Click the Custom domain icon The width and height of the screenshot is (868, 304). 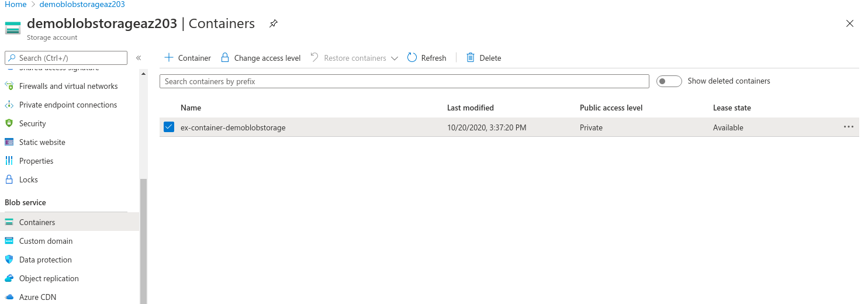[x=9, y=241]
